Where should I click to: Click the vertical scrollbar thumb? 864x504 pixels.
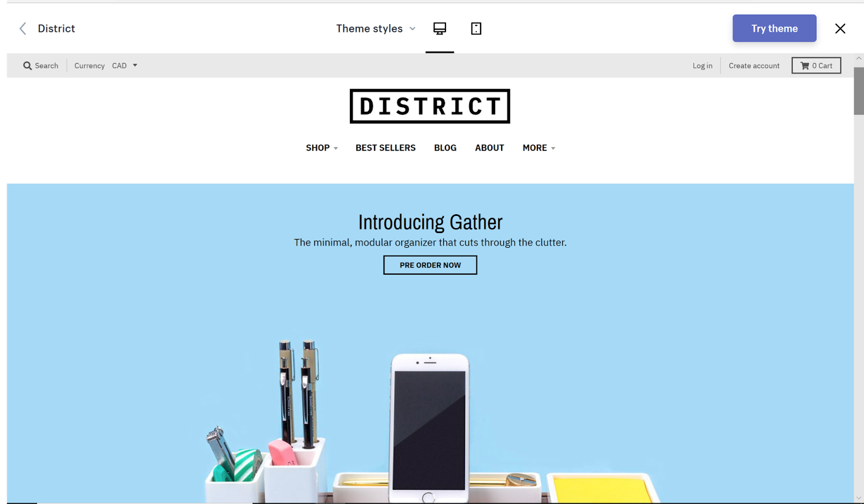859,91
